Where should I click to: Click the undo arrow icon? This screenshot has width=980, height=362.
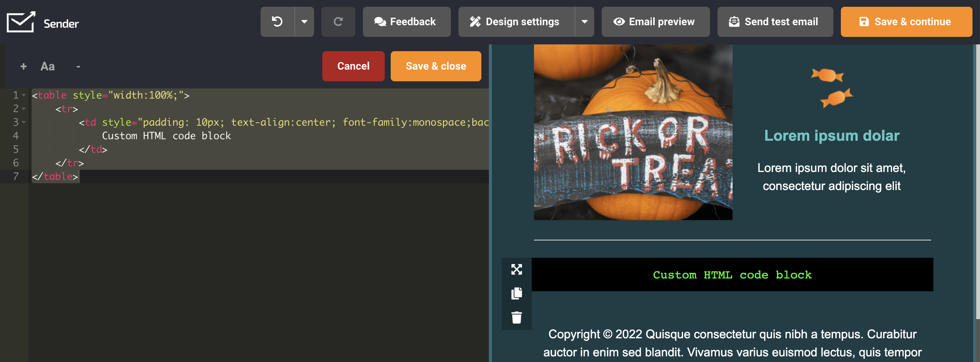277,22
